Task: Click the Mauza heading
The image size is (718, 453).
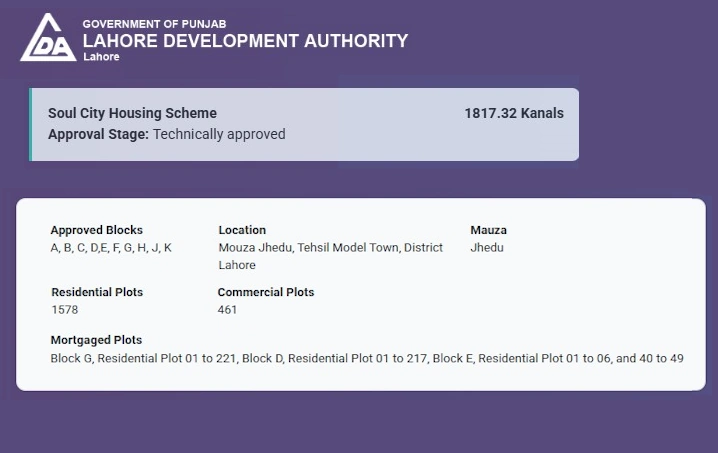Action: tap(488, 230)
